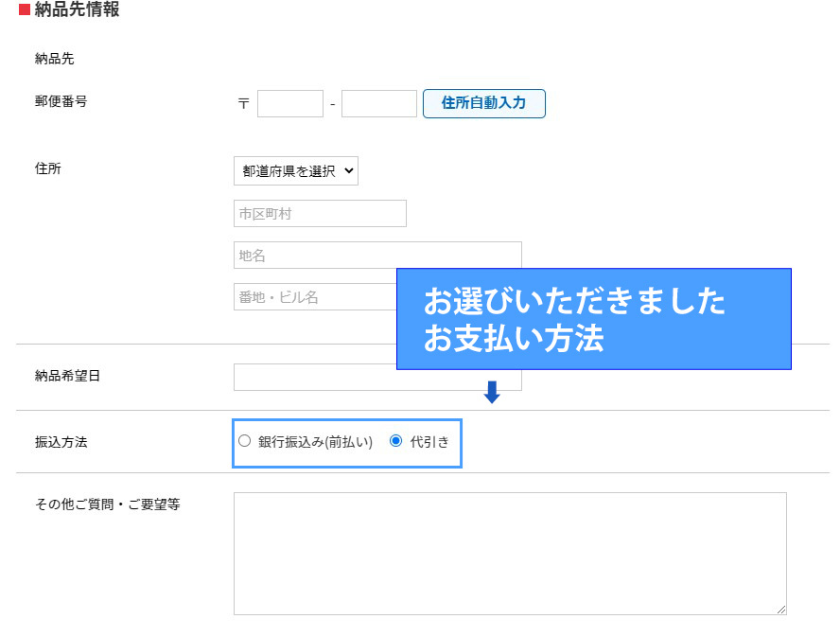This screenshot has height=637, width=840.
Task: Click the 納品希望日 date field
Action: point(312,379)
